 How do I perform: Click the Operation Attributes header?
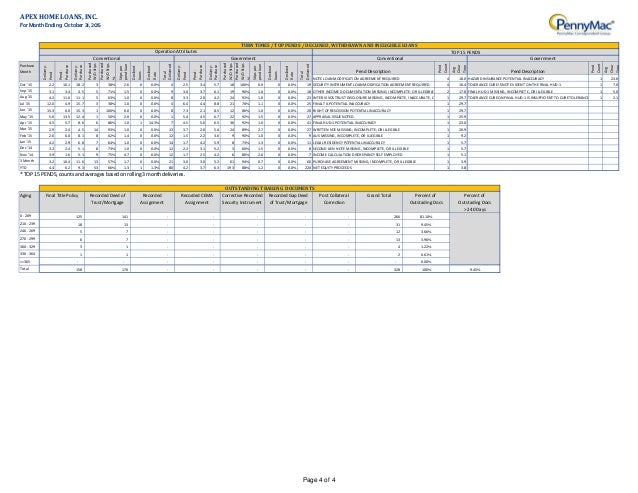176,52
